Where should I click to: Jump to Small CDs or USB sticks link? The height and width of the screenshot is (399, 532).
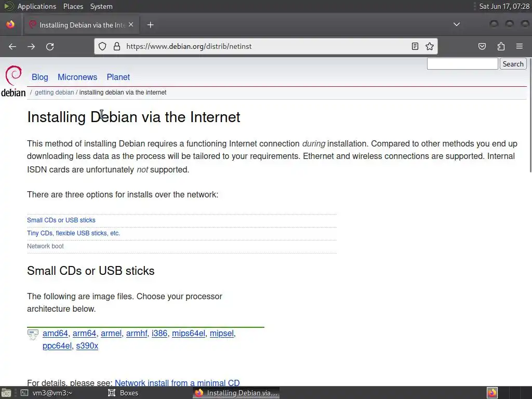pos(61,220)
